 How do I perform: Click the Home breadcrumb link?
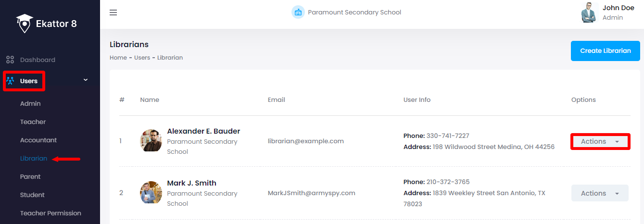(x=118, y=58)
